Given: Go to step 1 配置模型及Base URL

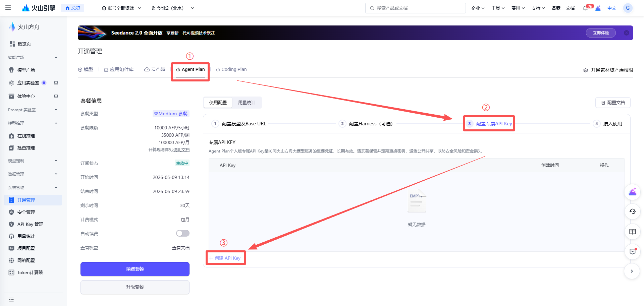Looking at the screenshot, I should tap(239, 124).
